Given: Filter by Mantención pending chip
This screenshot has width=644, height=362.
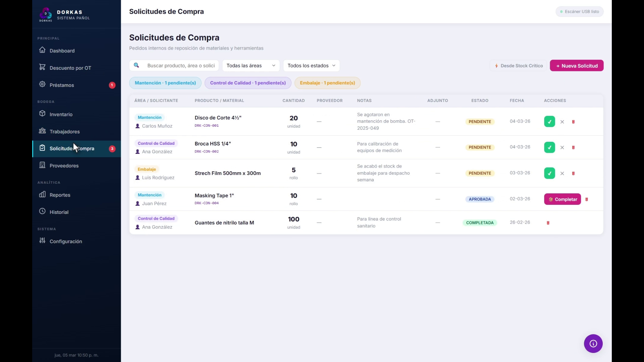Looking at the screenshot, I should point(165,83).
